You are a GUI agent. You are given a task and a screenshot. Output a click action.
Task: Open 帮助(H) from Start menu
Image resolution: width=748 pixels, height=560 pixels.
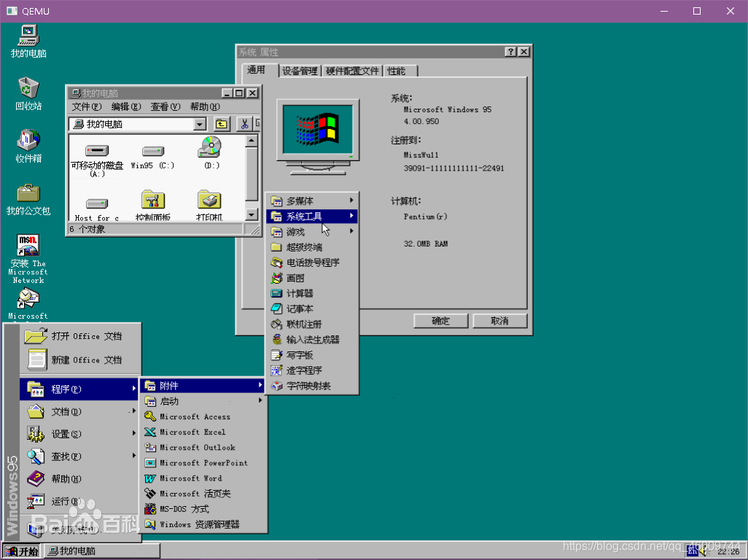click(80, 478)
